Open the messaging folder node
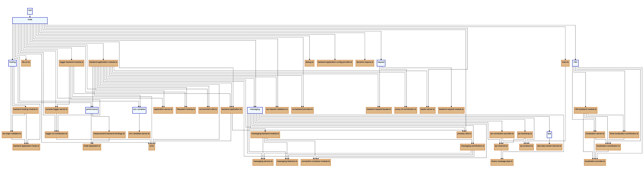Screen dimensions: 644x181 (x=255, y=110)
